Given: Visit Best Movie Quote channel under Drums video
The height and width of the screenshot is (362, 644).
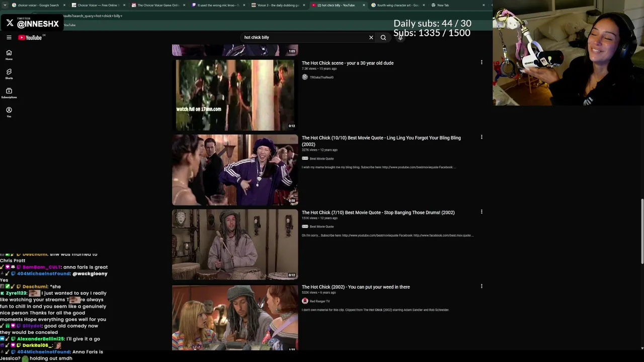Looking at the screenshot, I should coord(321,227).
